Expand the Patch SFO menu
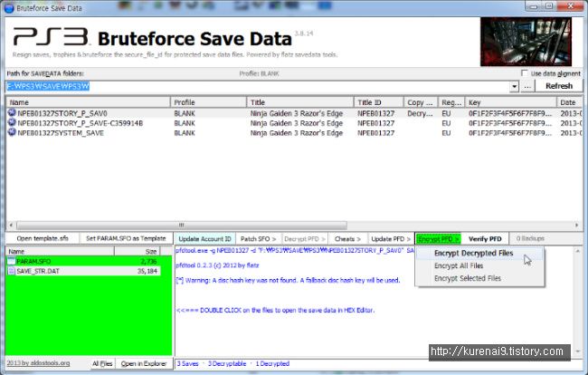 [x=258, y=239]
